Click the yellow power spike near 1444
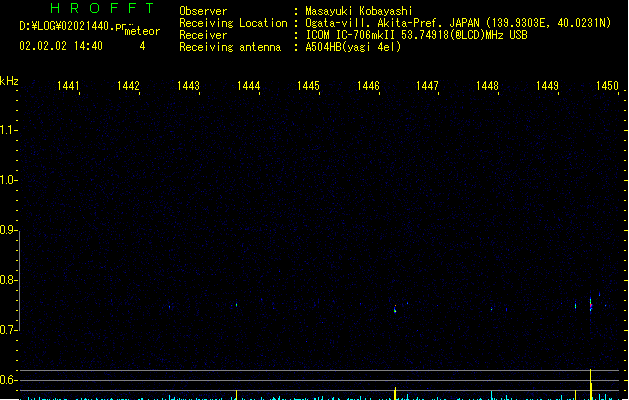This screenshot has height=400, width=629. pos(236,395)
